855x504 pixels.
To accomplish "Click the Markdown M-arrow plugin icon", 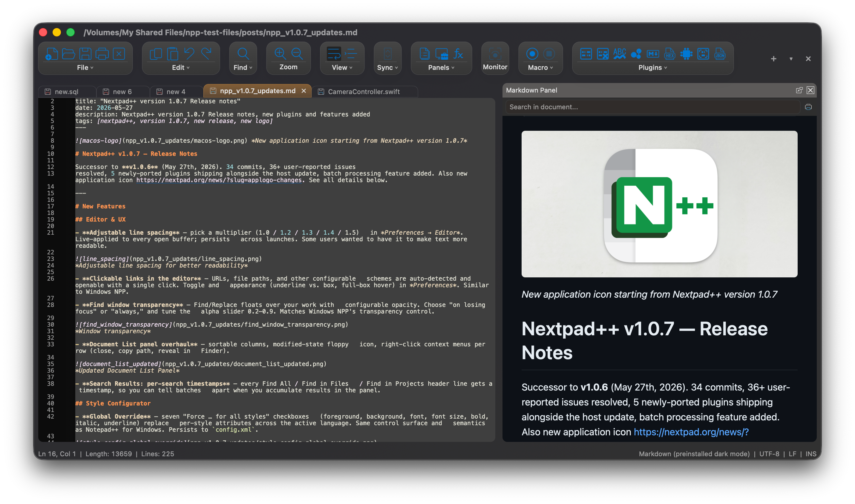I will [653, 54].
